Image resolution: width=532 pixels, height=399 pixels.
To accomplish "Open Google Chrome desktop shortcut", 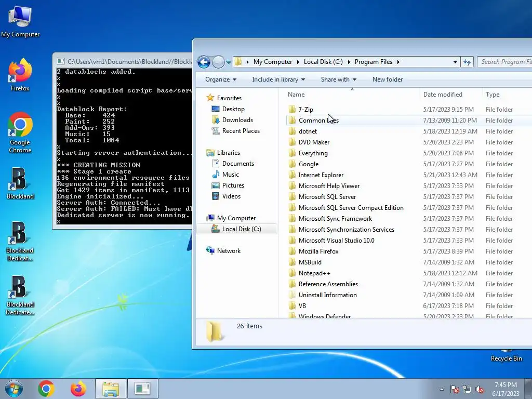I will (20, 132).
